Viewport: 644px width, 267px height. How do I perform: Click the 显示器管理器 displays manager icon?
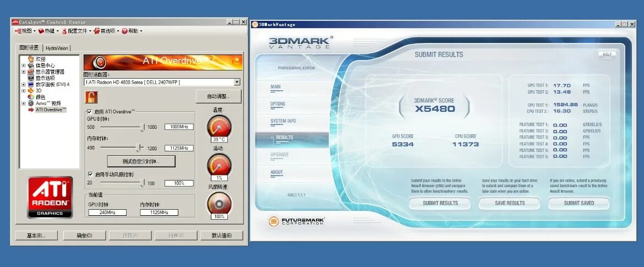[31, 72]
